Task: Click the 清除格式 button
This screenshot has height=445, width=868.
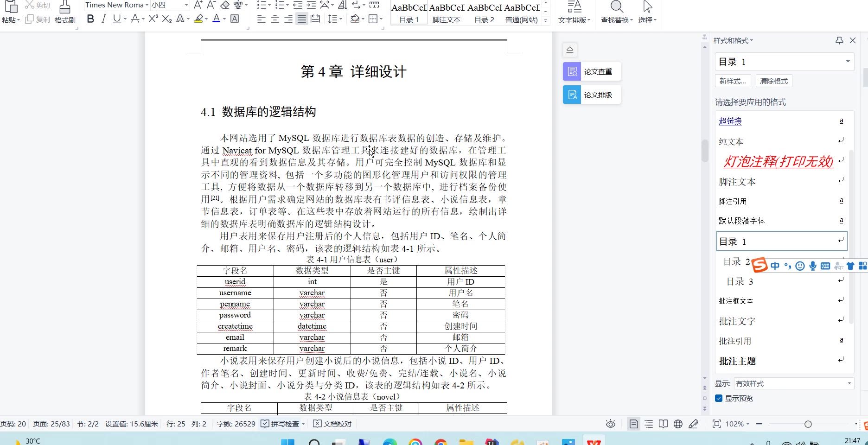Action: pos(774,81)
